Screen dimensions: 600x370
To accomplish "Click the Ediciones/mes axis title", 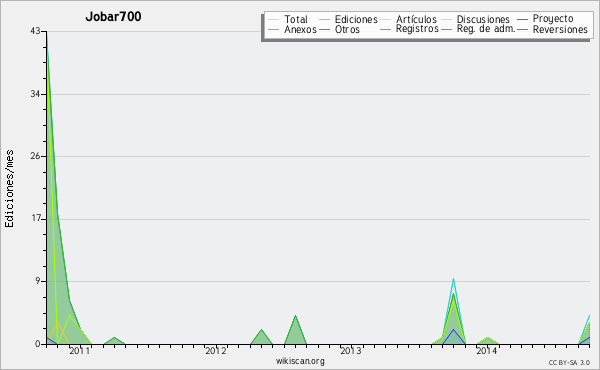I will coord(9,189).
